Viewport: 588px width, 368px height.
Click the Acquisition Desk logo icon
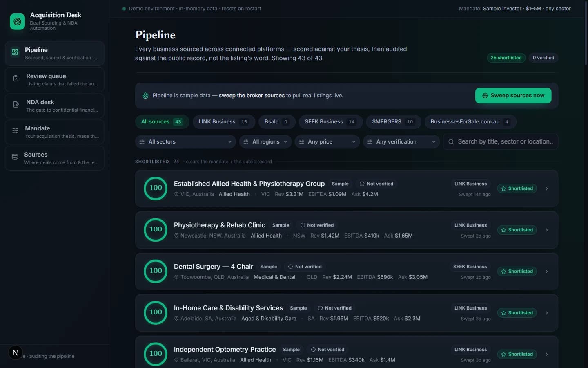18,22
